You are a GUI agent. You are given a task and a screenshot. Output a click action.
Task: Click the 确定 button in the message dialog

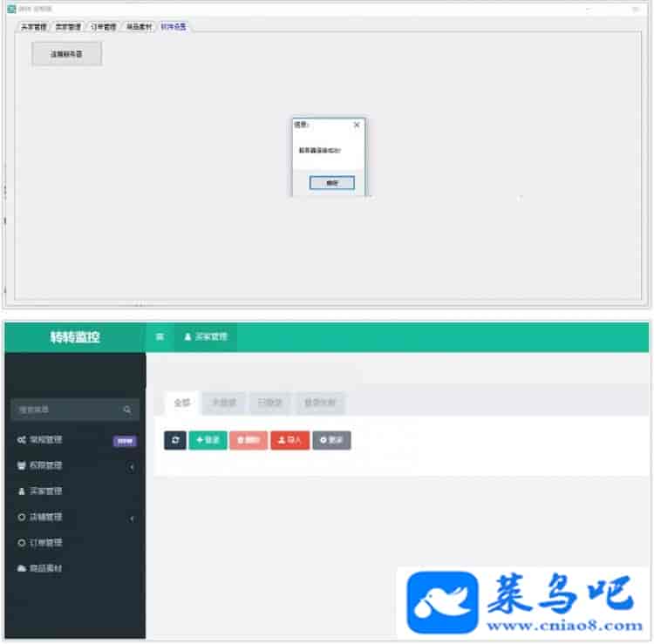(x=332, y=183)
